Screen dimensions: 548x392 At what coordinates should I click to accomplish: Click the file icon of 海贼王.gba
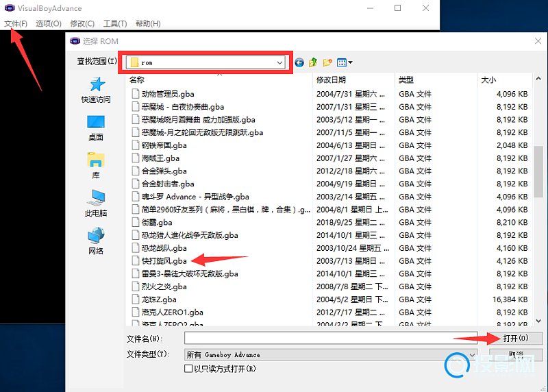click(136, 158)
